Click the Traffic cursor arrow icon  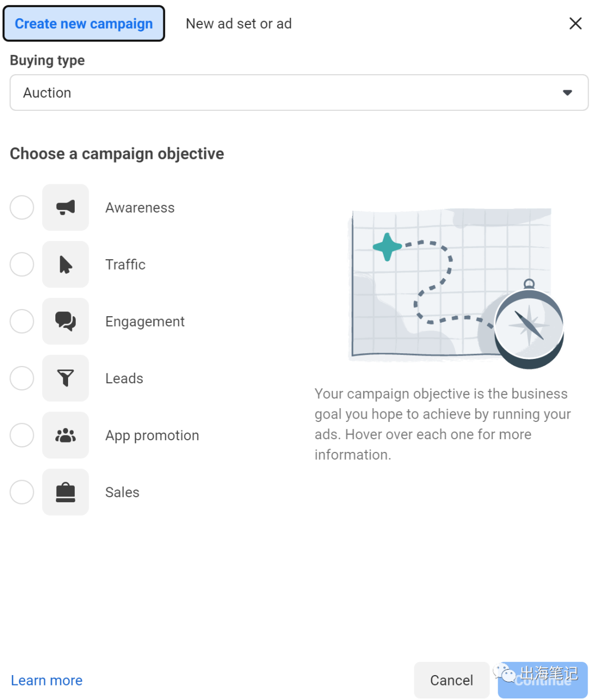(65, 265)
